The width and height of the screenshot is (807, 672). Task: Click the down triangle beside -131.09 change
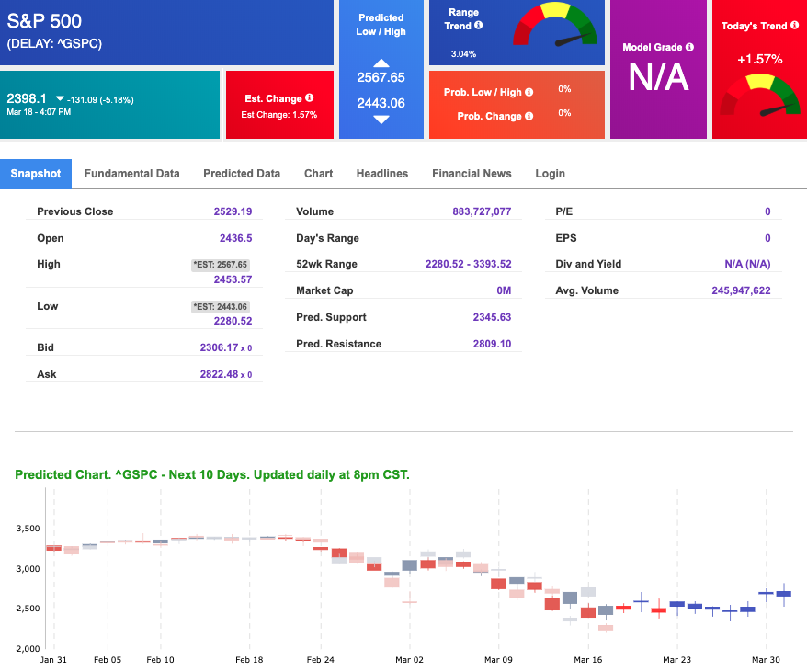tap(61, 98)
